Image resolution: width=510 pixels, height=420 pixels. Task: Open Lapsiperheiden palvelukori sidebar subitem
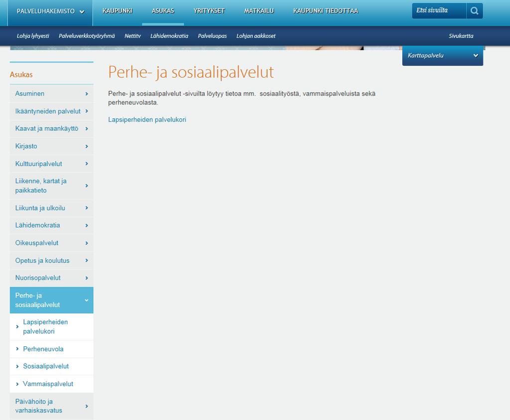point(51,327)
